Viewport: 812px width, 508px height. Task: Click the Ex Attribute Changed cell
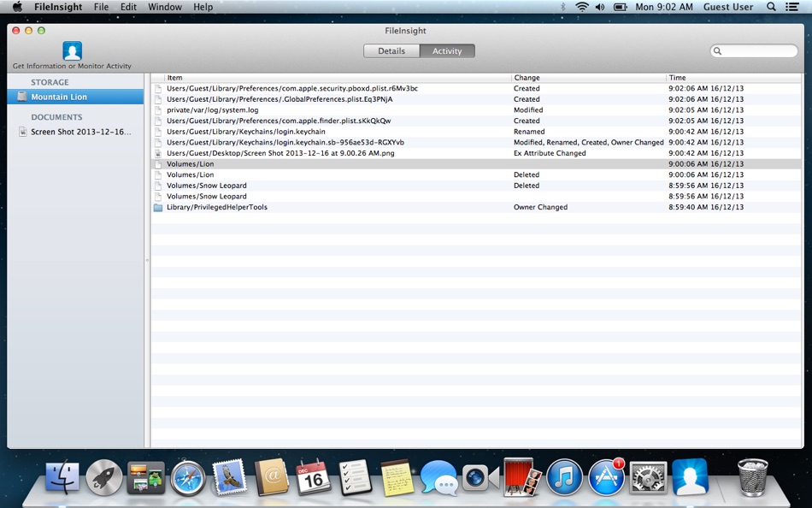click(x=550, y=153)
